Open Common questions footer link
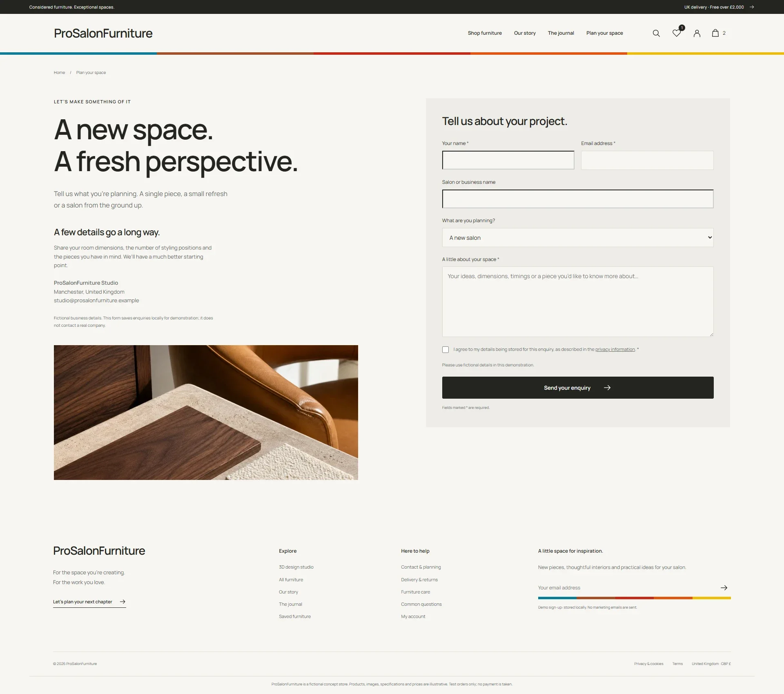This screenshot has width=784, height=694. (421, 604)
